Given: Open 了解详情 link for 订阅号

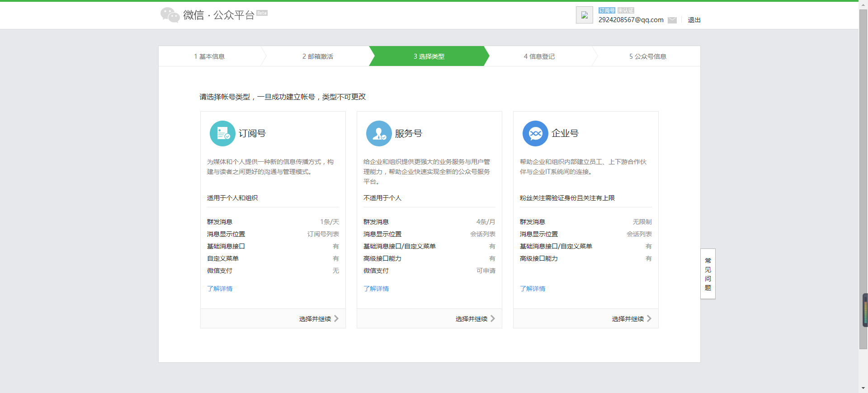Looking at the screenshot, I should (x=220, y=289).
